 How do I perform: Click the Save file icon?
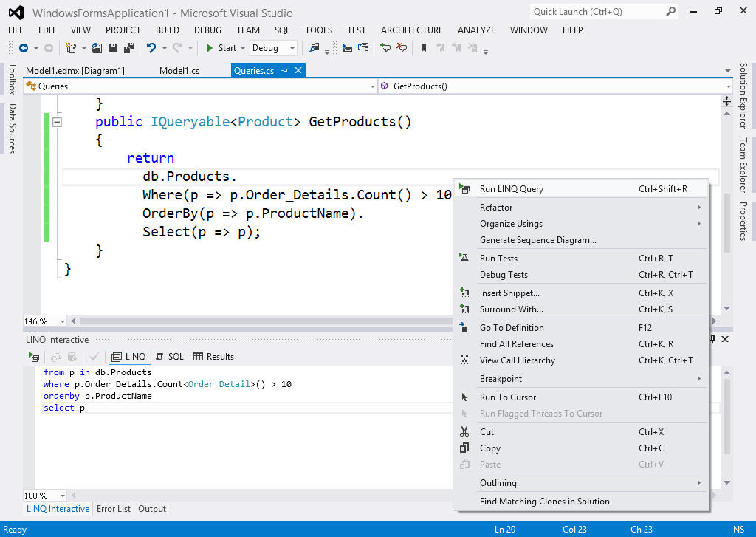(x=112, y=47)
